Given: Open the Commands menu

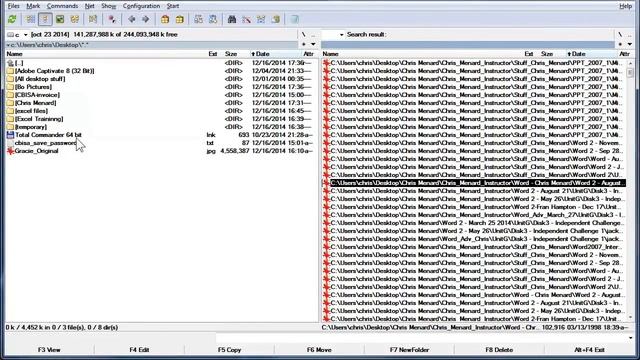Looking at the screenshot, I should 62,6.
